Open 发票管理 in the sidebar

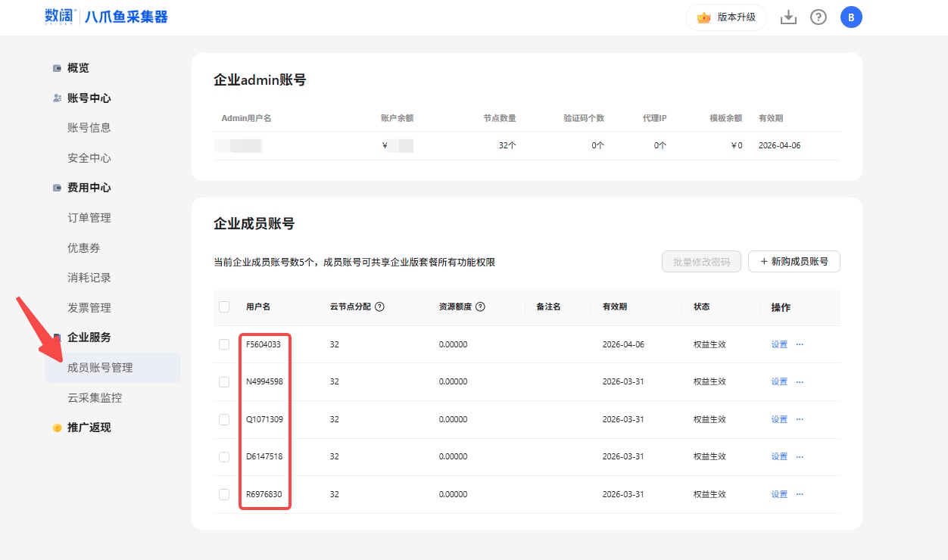[89, 308]
